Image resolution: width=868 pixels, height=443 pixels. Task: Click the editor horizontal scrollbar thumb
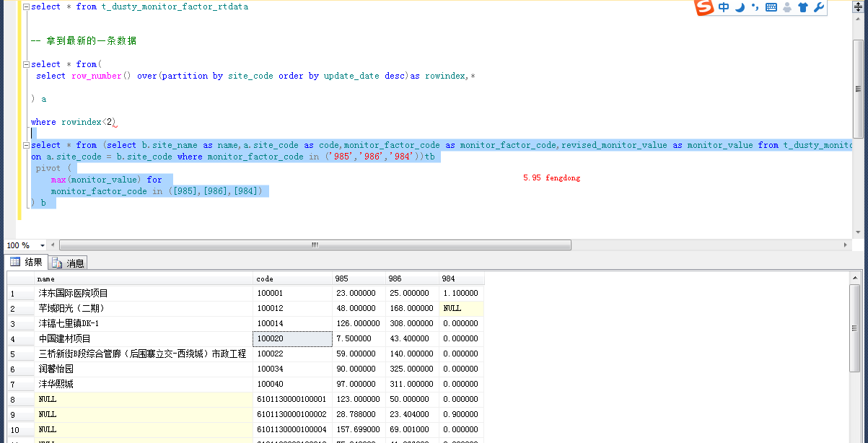click(x=315, y=245)
